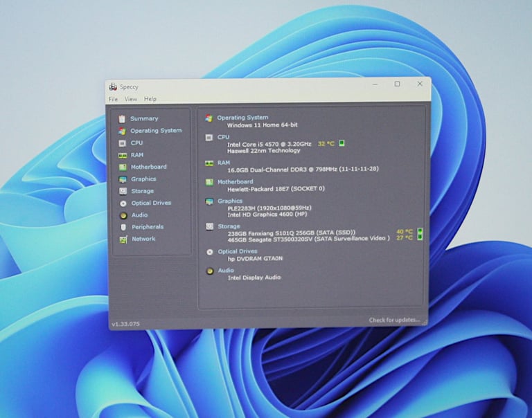The height and width of the screenshot is (418, 532).
Task: Select Summary in the sidebar
Action: 144,118
